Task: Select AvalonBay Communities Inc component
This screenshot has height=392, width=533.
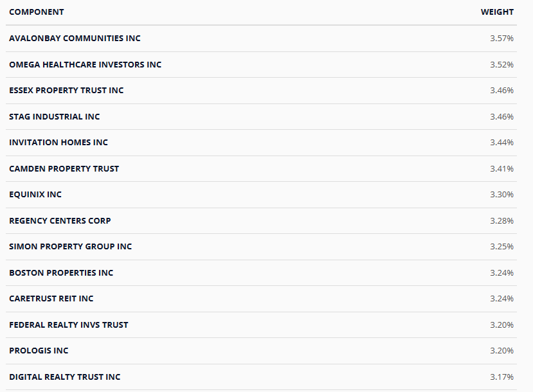Action: 75,39
